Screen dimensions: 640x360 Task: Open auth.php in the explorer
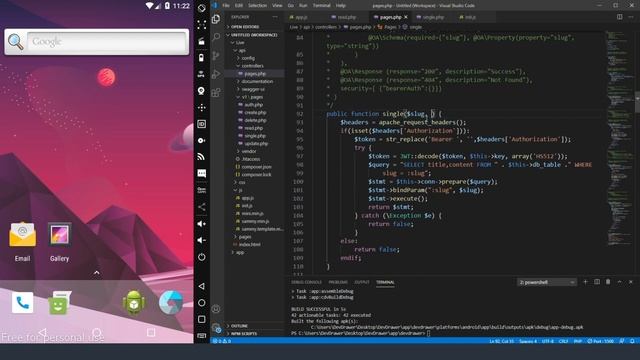253,105
